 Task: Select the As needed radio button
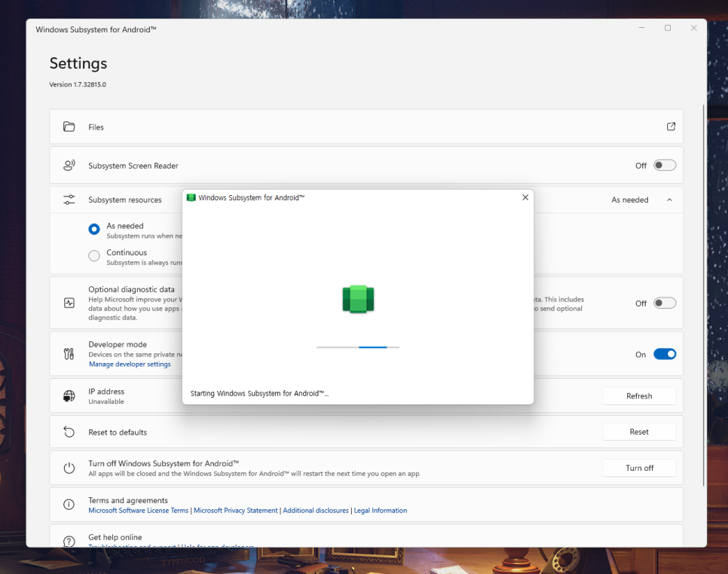pos(93,229)
